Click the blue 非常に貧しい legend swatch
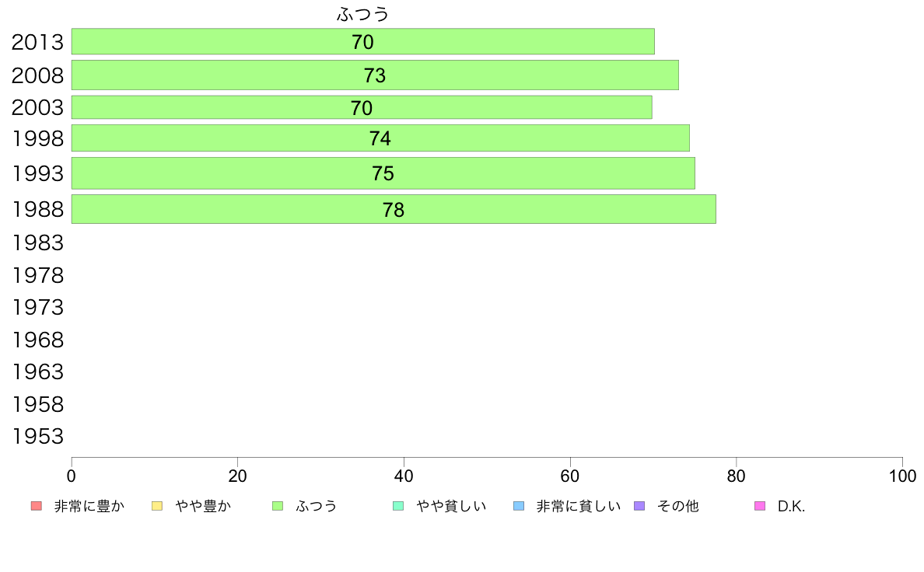Viewport: 924px width, 572px height. point(519,506)
